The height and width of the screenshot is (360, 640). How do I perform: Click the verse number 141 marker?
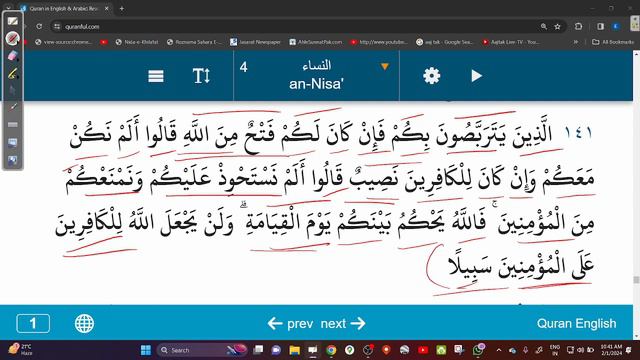[x=578, y=132]
